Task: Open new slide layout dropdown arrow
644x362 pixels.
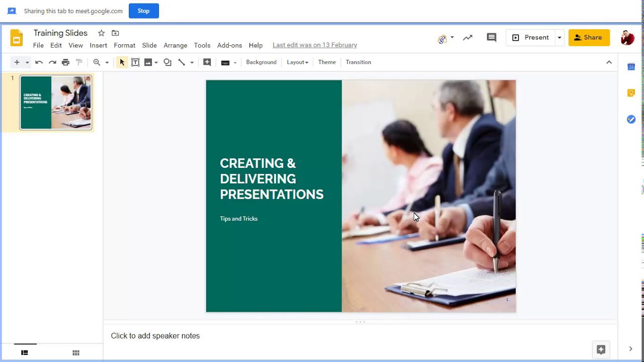Action: [x=27, y=63]
